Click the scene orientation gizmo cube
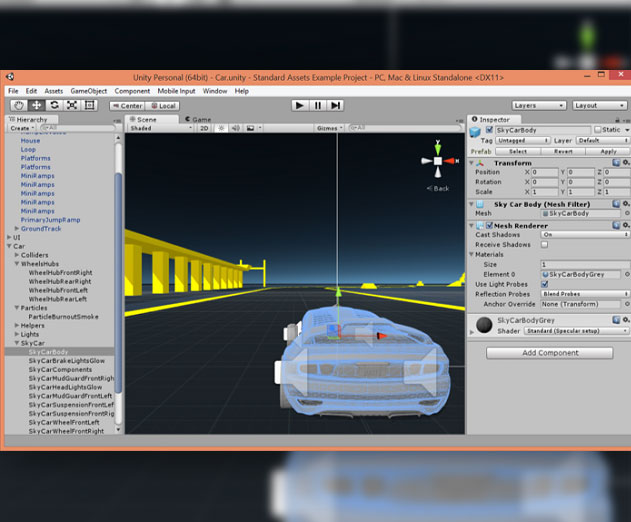631x522 pixels. pos(438,161)
